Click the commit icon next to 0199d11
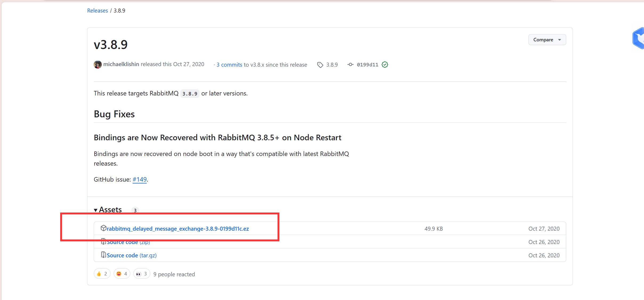Screen dimensions: 644x300 point(350,65)
